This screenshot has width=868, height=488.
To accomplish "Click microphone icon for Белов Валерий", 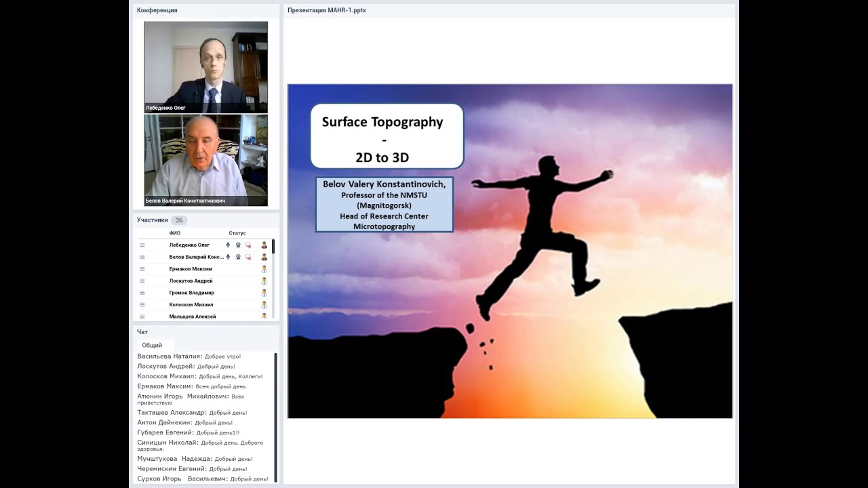I will 228,257.
